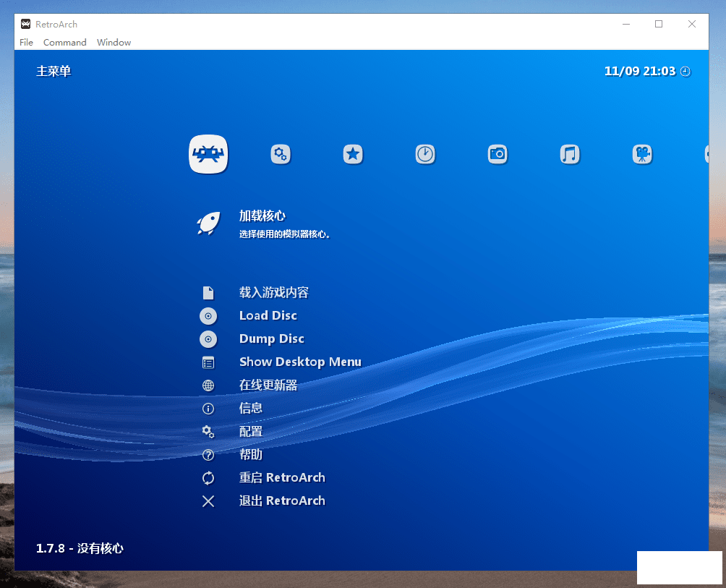The height and width of the screenshot is (588, 726).
Task: Click the 1.7.8 - 没有核心 version text
Action: [80, 549]
